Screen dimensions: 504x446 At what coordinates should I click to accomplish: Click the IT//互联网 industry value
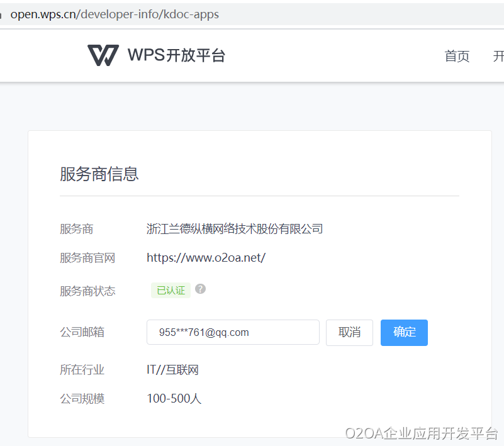point(172,370)
